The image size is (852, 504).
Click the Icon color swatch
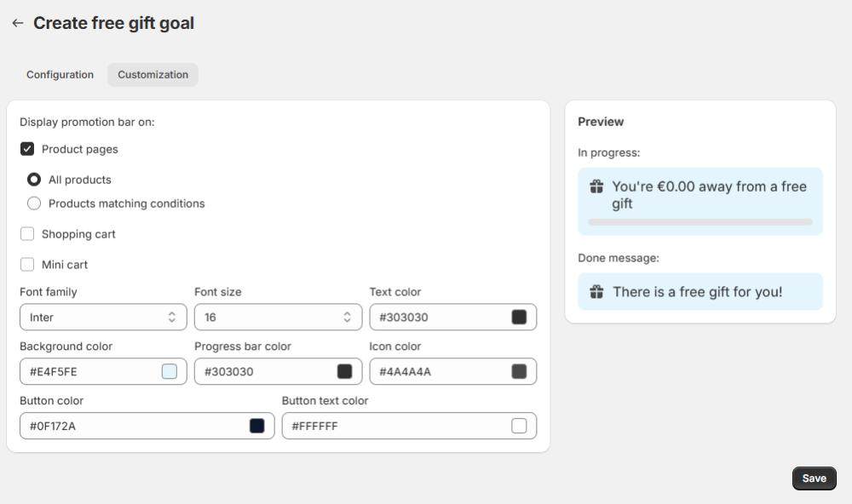(x=519, y=372)
